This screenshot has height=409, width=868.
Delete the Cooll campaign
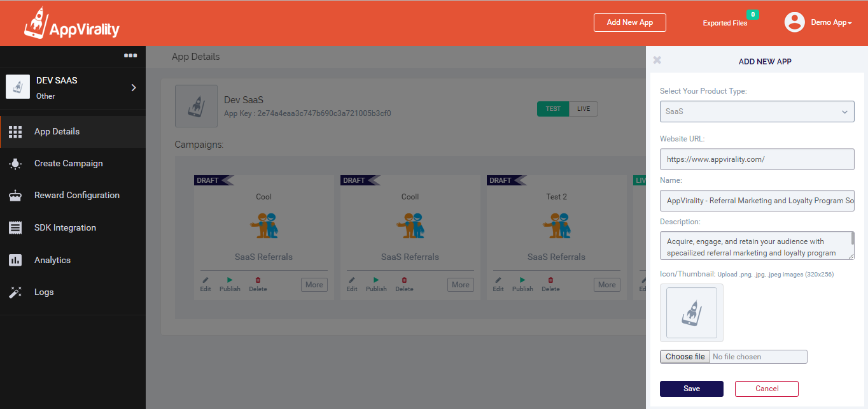pyautogui.click(x=404, y=284)
